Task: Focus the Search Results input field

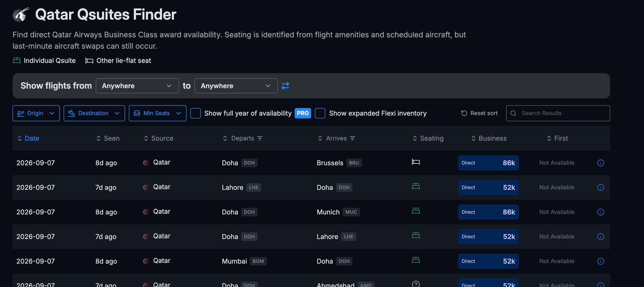Action: point(558,113)
